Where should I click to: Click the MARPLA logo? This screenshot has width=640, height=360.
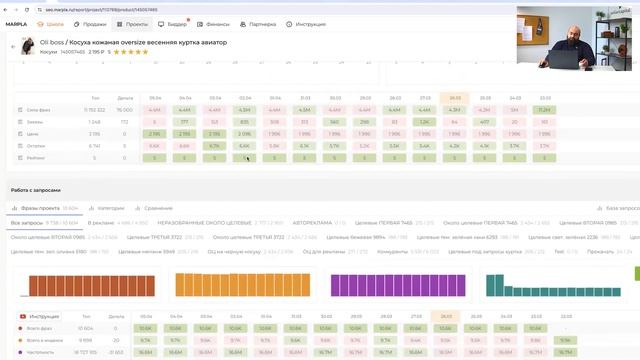(x=16, y=24)
